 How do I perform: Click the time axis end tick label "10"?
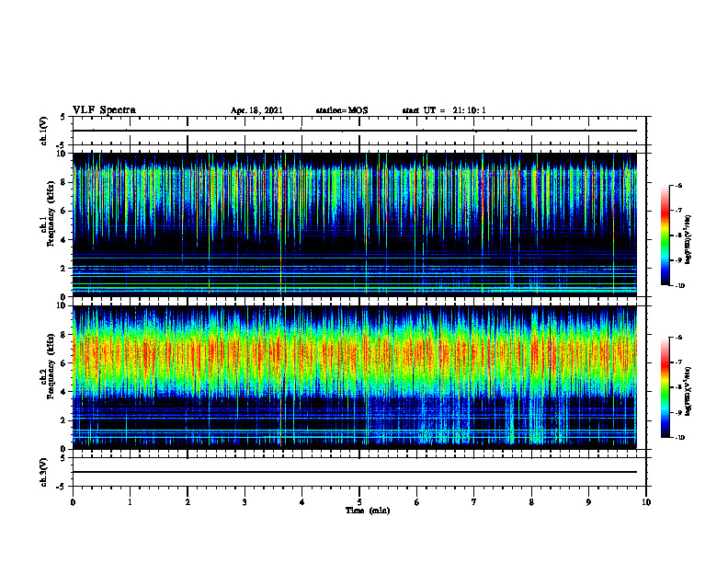click(x=646, y=502)
